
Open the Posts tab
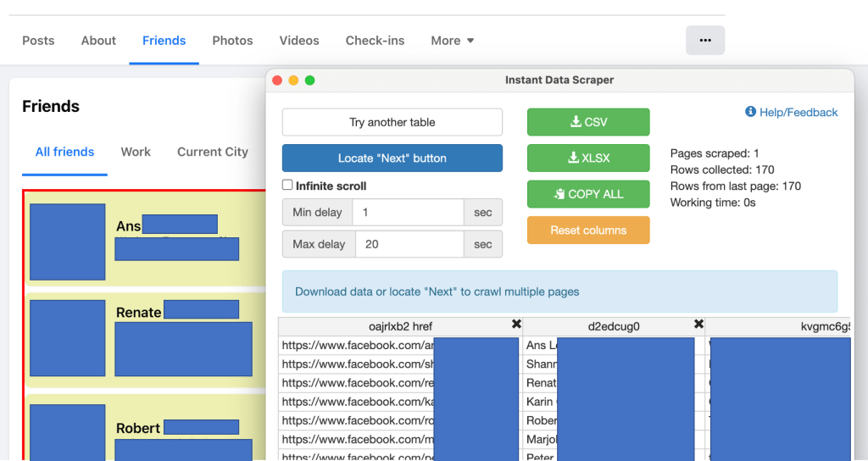[38, 41]
